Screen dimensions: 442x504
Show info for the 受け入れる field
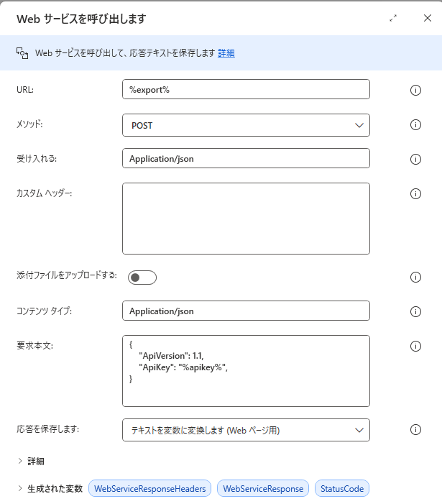tap(415, 159)
